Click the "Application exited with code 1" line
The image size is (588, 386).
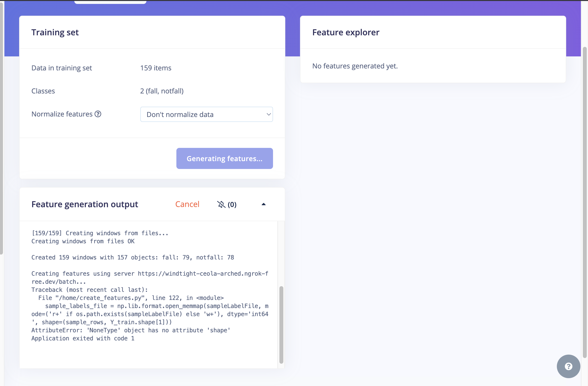point(83,338)
